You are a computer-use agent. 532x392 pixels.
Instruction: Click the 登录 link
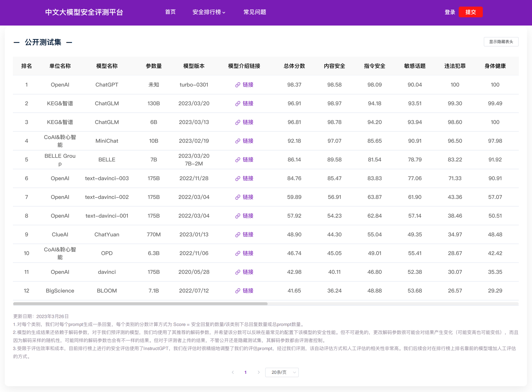tap(449, 12)
